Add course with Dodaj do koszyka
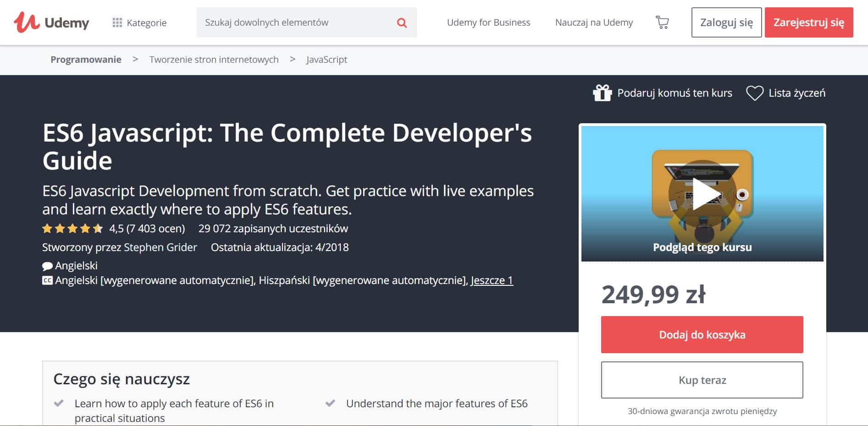 click(702, 334)
